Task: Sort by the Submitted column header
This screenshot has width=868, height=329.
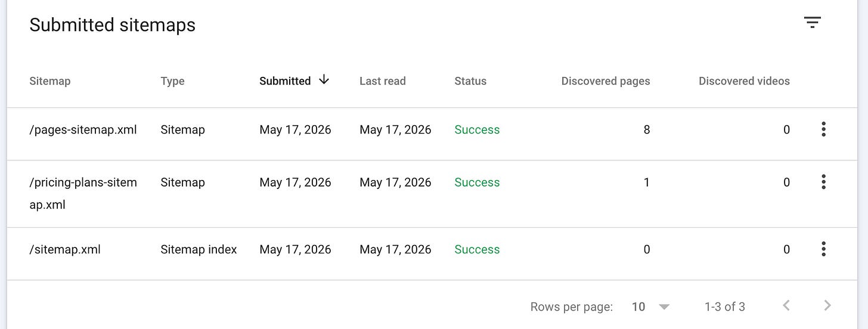Action: 285,81
